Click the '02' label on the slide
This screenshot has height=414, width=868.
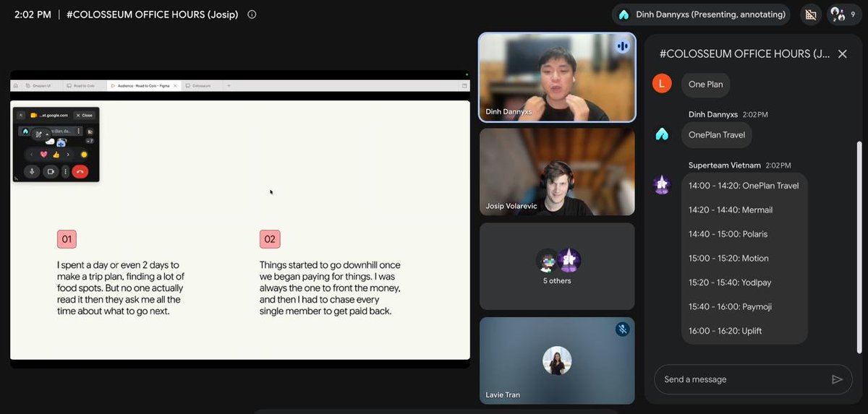pyautogui.click(x=270, y=239)
